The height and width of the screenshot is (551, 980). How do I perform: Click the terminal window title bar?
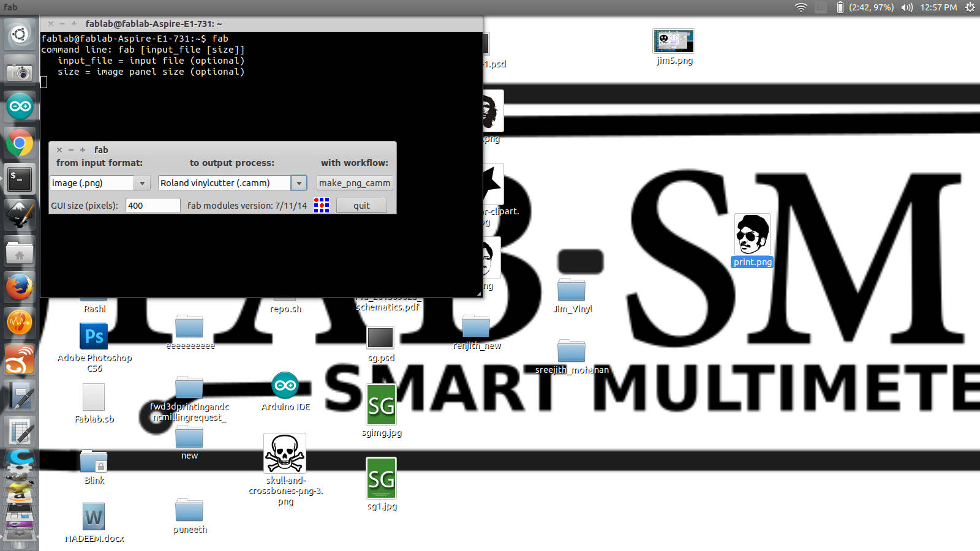262,24
